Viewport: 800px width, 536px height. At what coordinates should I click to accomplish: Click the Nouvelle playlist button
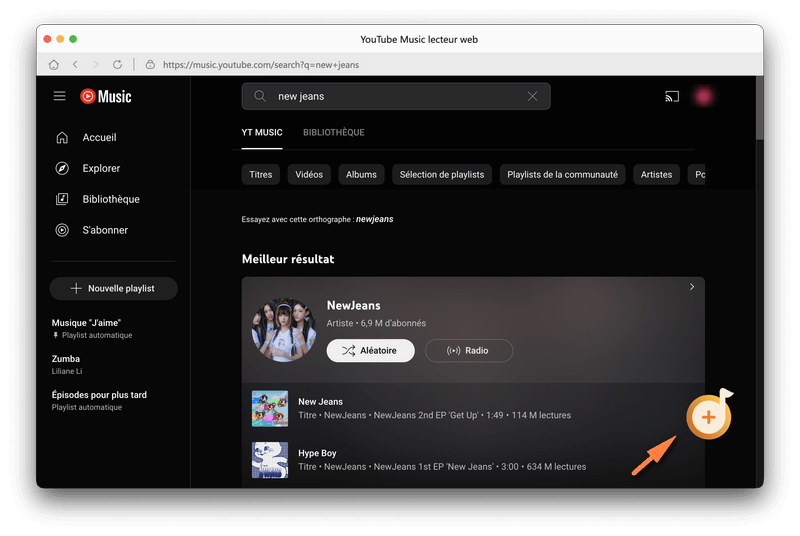click(x=113, y=288)
